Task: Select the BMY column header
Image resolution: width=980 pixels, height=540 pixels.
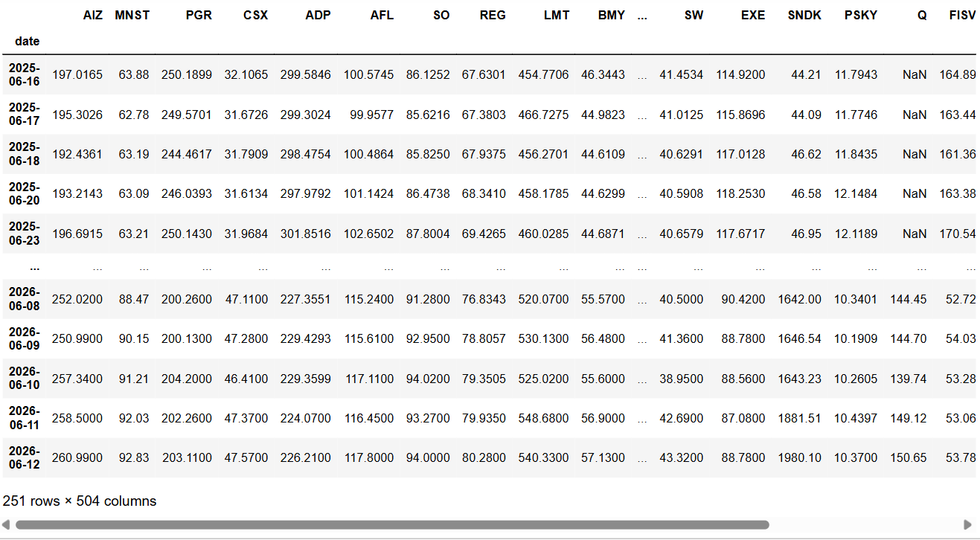Action: click(611, 15)
